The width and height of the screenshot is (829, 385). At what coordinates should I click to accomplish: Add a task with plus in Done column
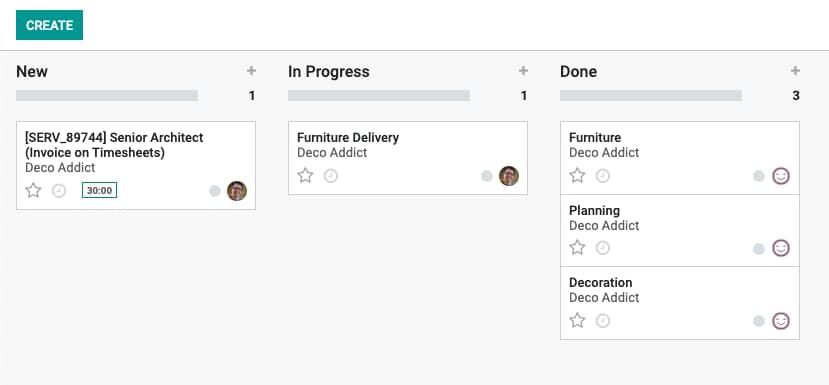click(x=795, y=71)
